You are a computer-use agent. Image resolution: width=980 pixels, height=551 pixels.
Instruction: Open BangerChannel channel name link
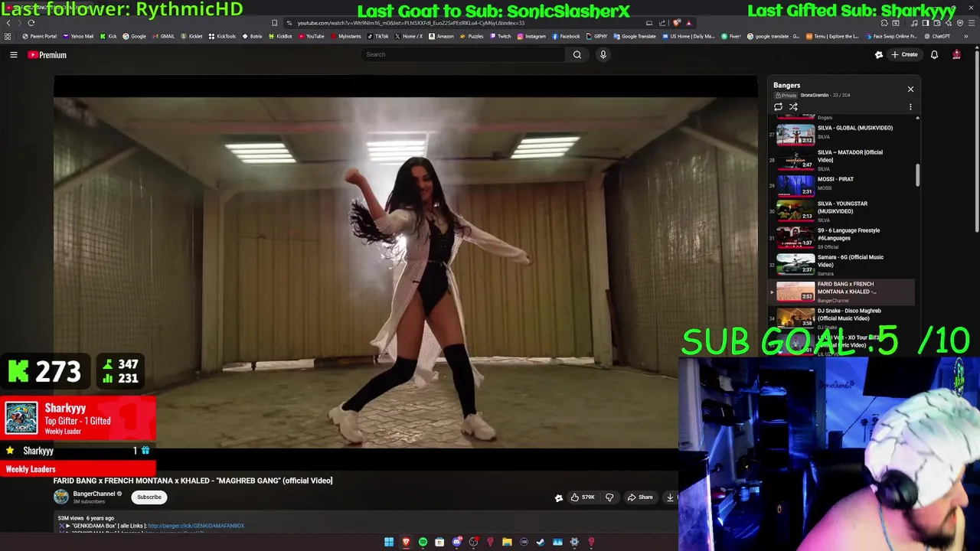click(x=94, y=494)
